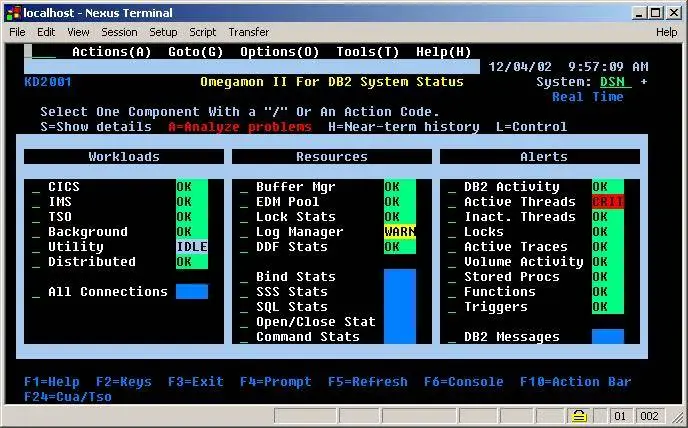The height and width of the screenshot is (428, 688).
Task: Click the A=Analyze problems action code text
Action: [240, 127]
